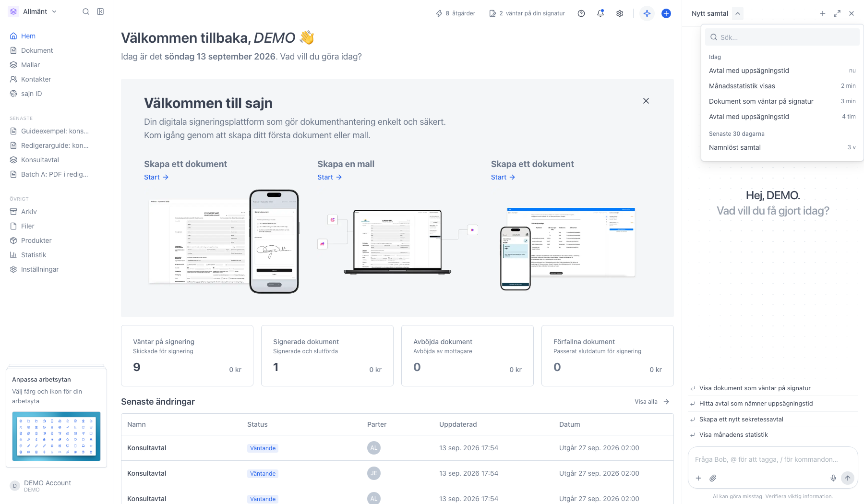Send the chat message arrow button
The width and height of the screenshot is (864, 504).
tap(848, 478)
